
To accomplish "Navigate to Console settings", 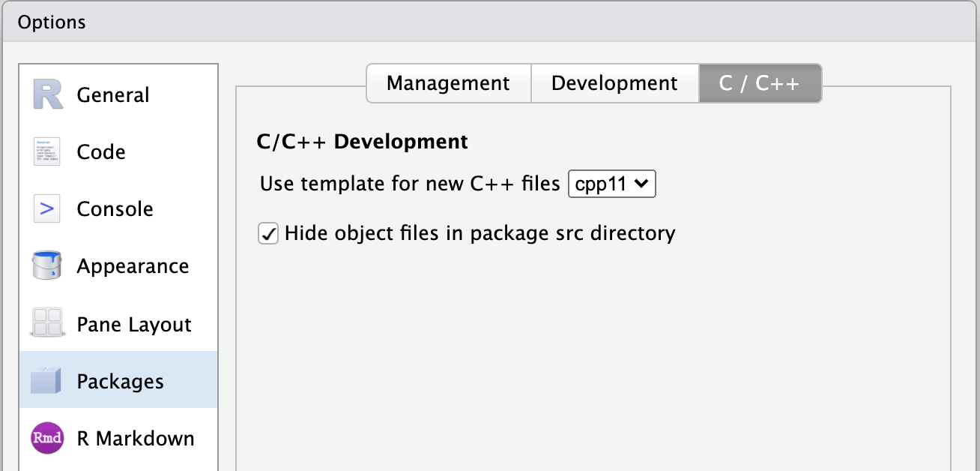I will (x=114, y=208).
